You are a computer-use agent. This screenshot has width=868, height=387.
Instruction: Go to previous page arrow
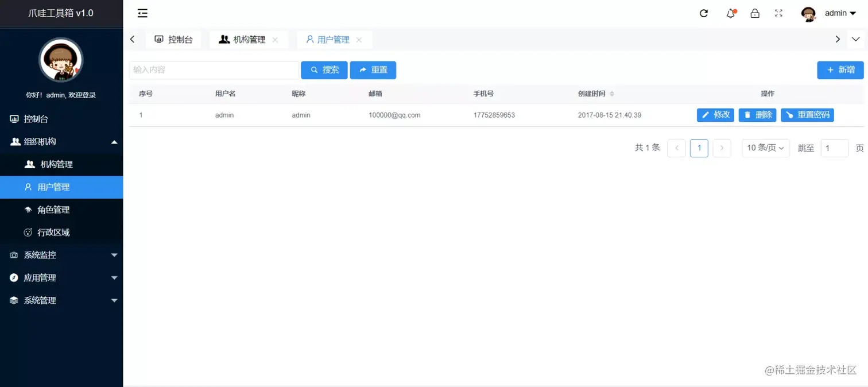tap(676, 148)
